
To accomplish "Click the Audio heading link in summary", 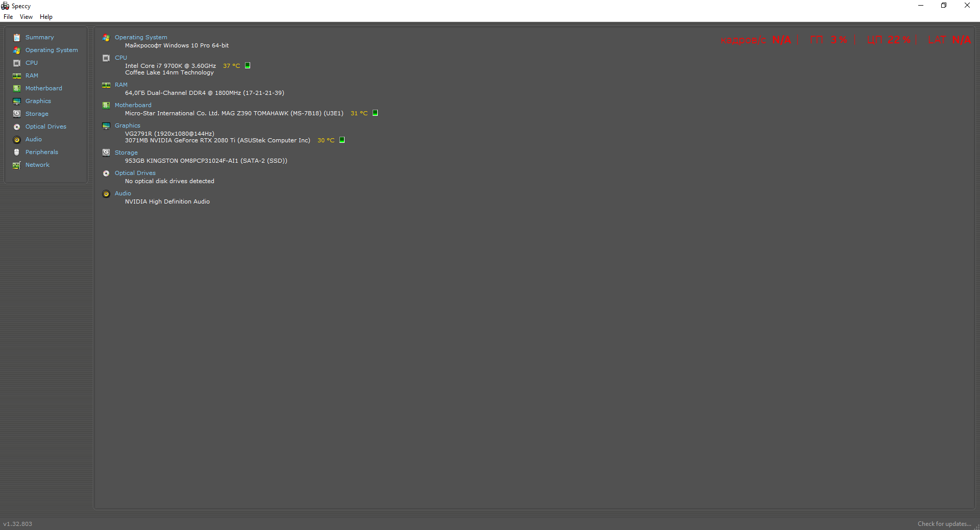I will pyautogui.click(x=123, y=193).
